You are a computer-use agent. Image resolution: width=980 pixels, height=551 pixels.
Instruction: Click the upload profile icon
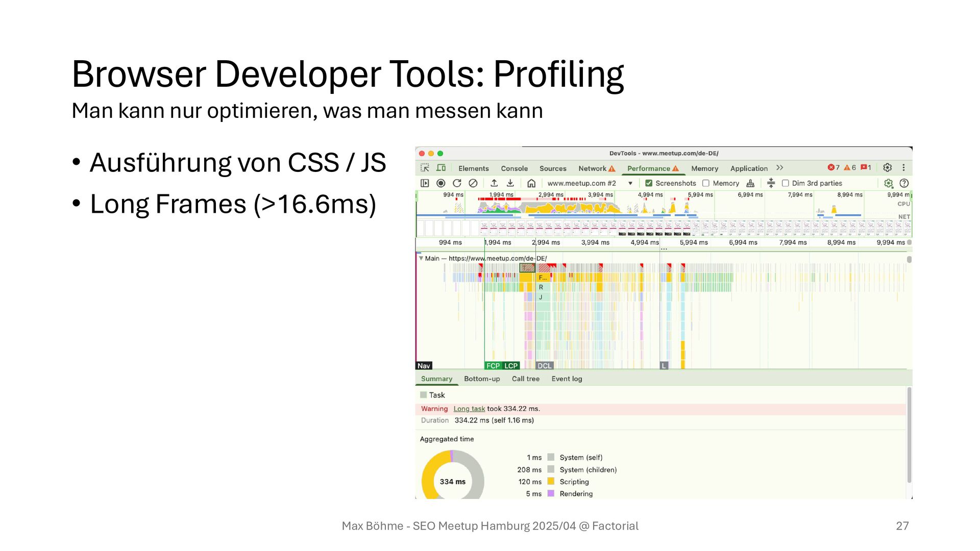494,183
